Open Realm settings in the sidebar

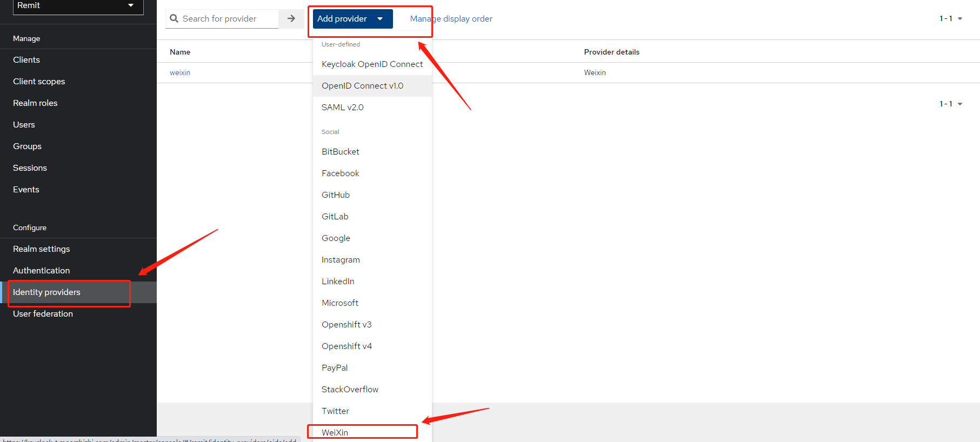click(x=42, y=249)
